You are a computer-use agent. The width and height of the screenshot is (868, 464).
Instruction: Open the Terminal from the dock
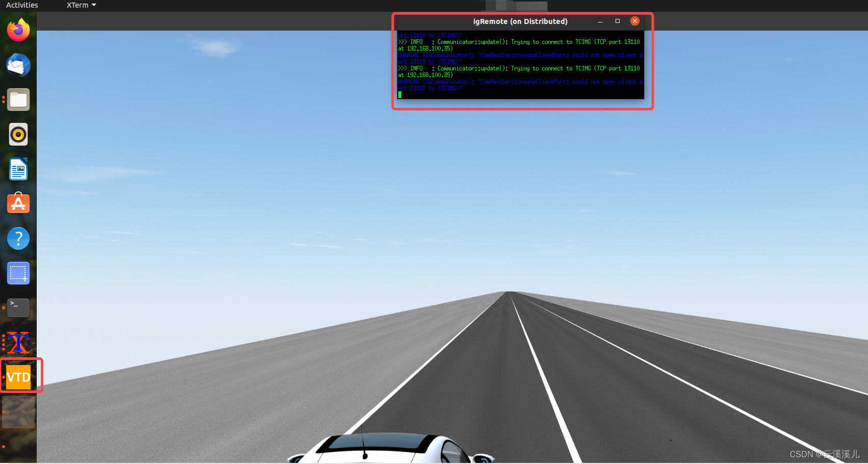coord(18,308)
